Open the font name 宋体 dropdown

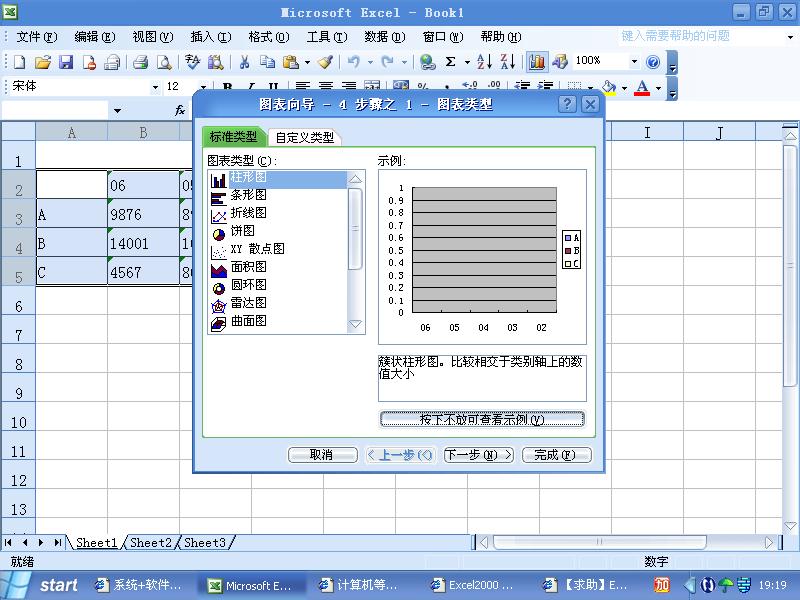[x=155, y=87]
